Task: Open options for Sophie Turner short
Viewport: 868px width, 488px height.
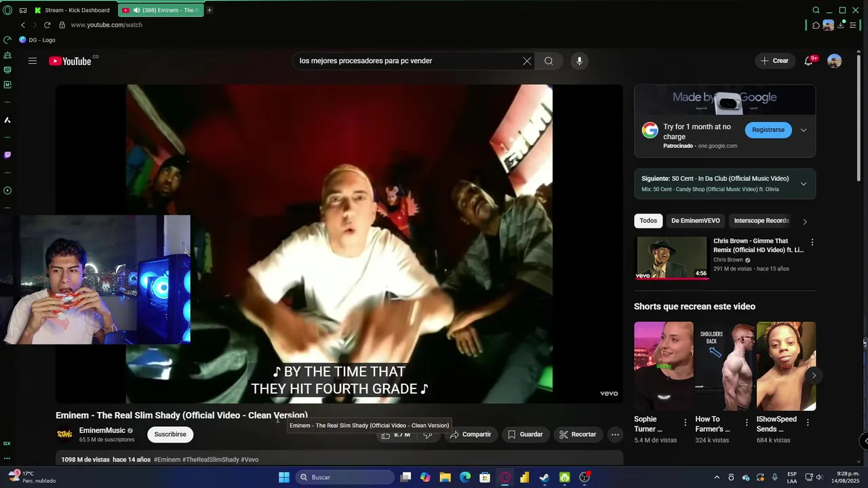Action: [x=685, y=422]
